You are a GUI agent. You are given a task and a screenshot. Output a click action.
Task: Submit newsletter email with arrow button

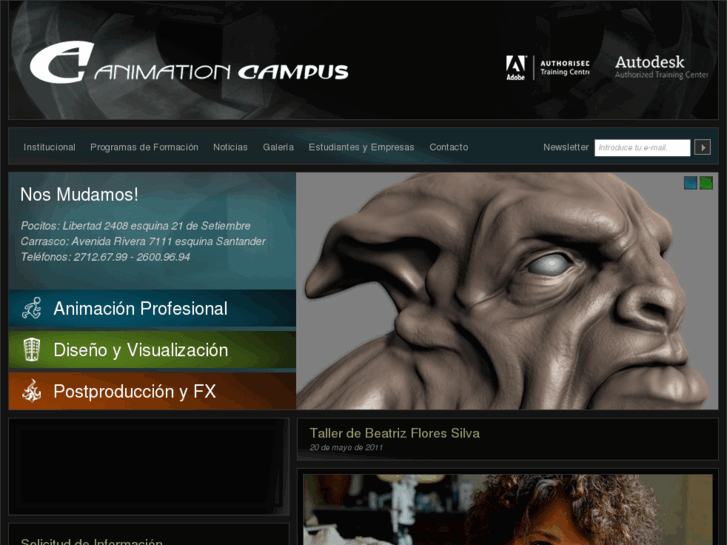702,147
